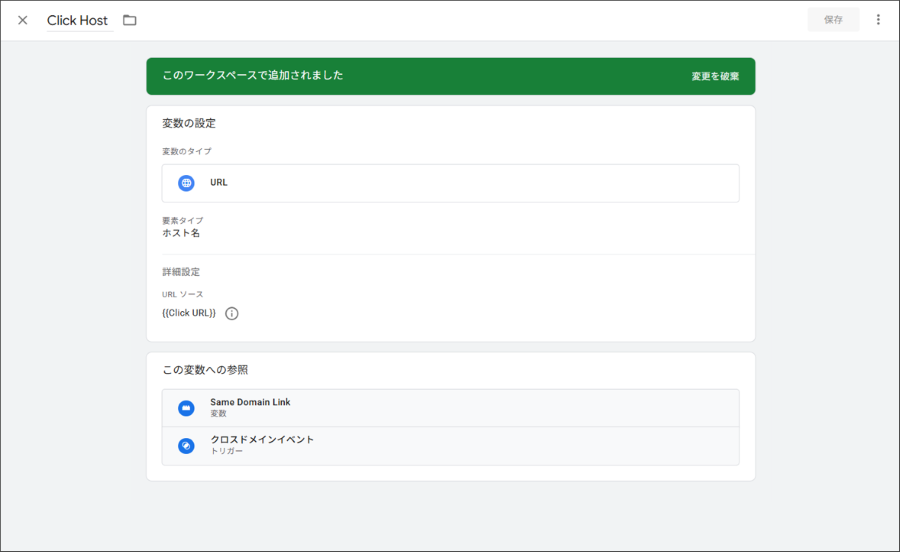This screenshot has width=900, height=552.
Task: Click 変更を破棄 to discard changes
Action: [715, 76]
